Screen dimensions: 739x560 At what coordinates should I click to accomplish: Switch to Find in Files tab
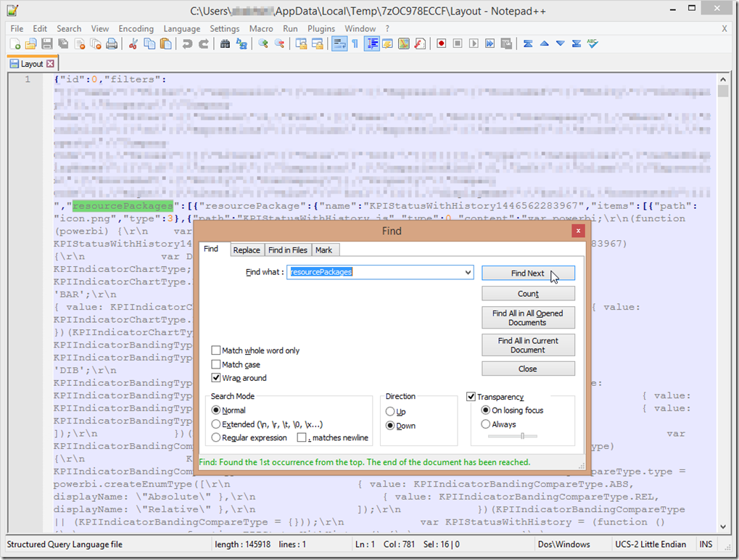click(287, 250)
